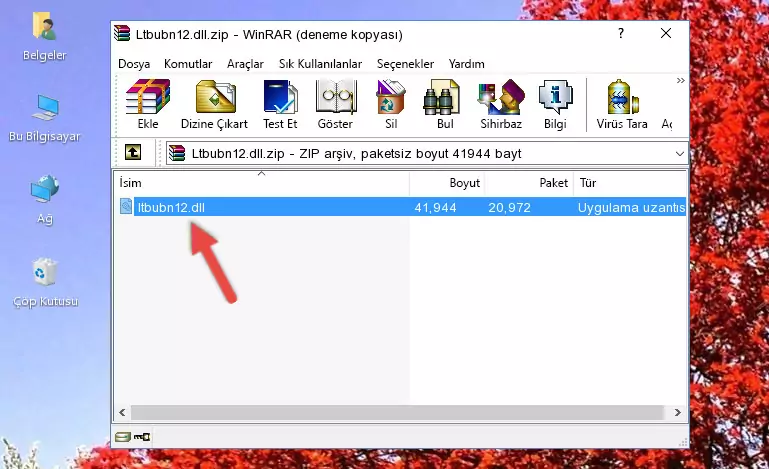Click the 41,944 size value
The height and width of the screenshot is (469, 769).
435,208
